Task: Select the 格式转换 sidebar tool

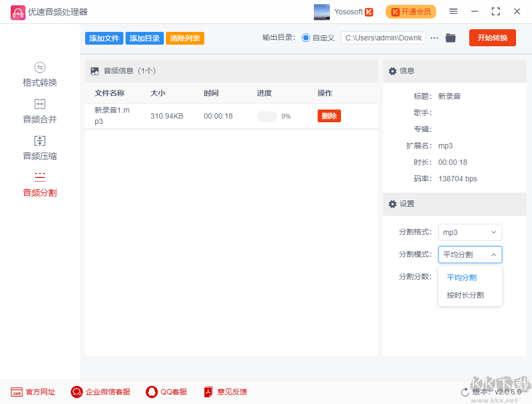Action: [x=39, y=74]
